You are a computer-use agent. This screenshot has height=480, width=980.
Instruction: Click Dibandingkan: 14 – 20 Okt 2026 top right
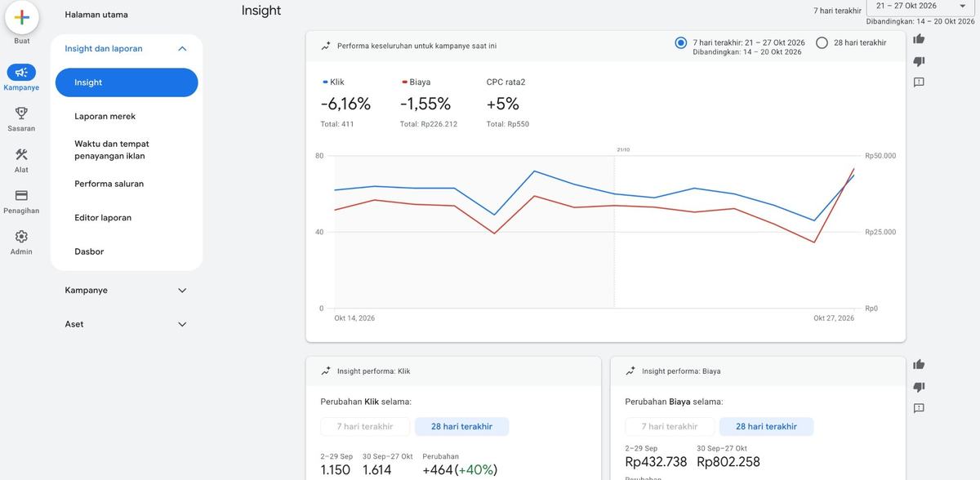[920, 21]
